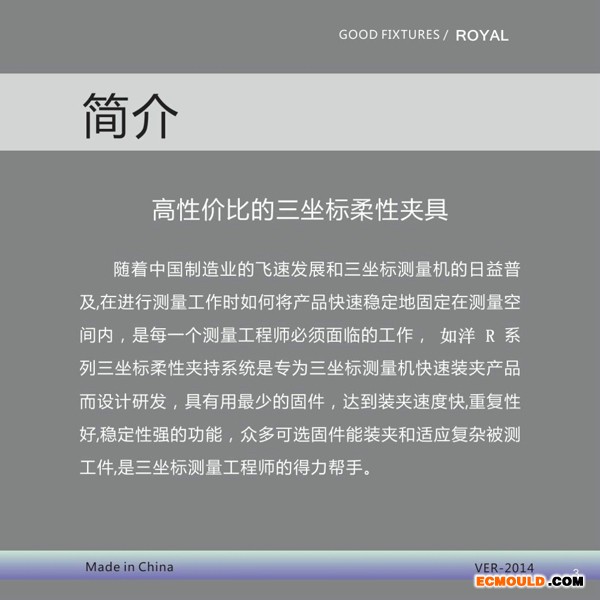
Task: Click the 'Made in China' footer text
Action: point(129,567)
